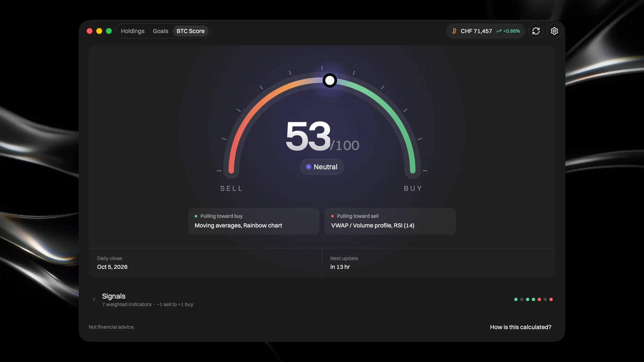Select the BTC Score tab
Image resolution: width=644 pixels, height=362 pixels.
coord(191,31)
